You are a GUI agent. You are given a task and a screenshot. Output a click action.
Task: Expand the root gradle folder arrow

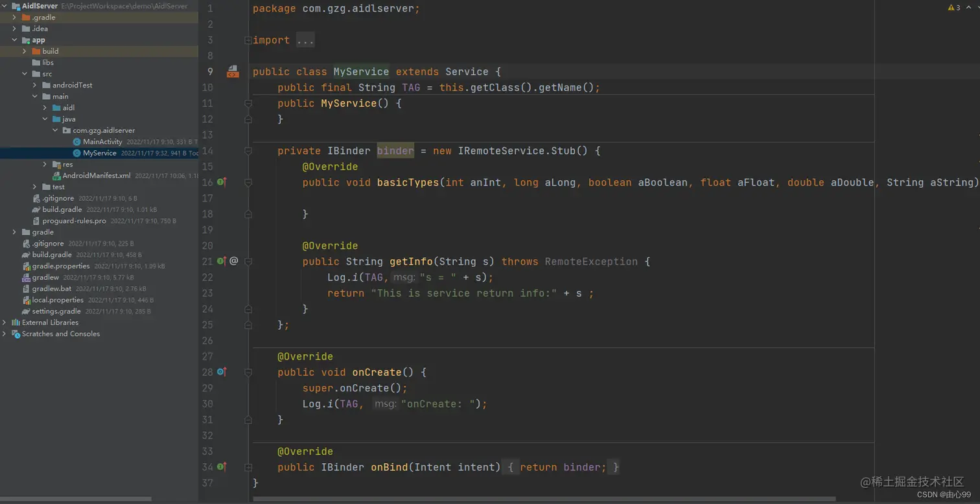pos(14,233)
